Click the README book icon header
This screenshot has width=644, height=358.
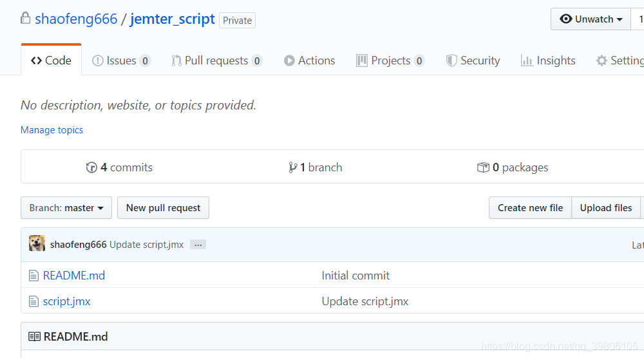(34, 337)
